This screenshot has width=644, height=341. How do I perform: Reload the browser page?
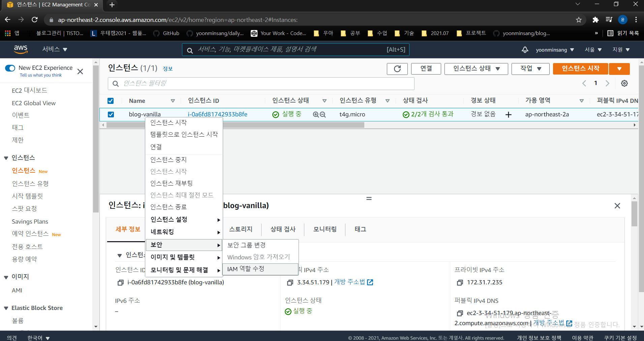35,20
